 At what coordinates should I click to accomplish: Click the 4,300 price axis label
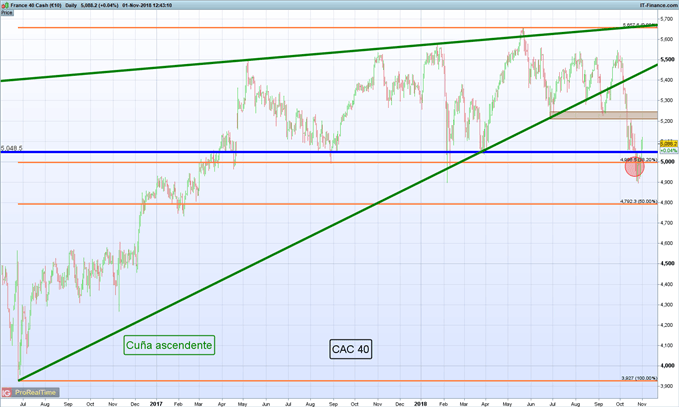[667, 305]
